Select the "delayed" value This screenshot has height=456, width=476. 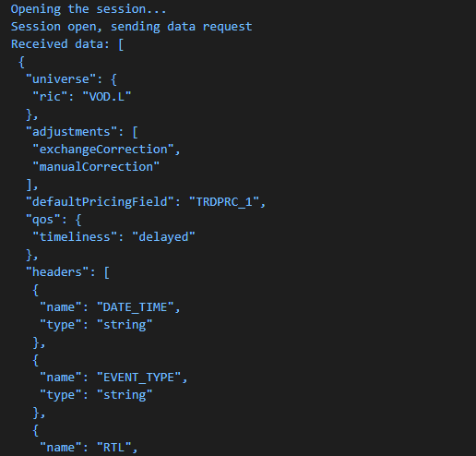point(163,237)
